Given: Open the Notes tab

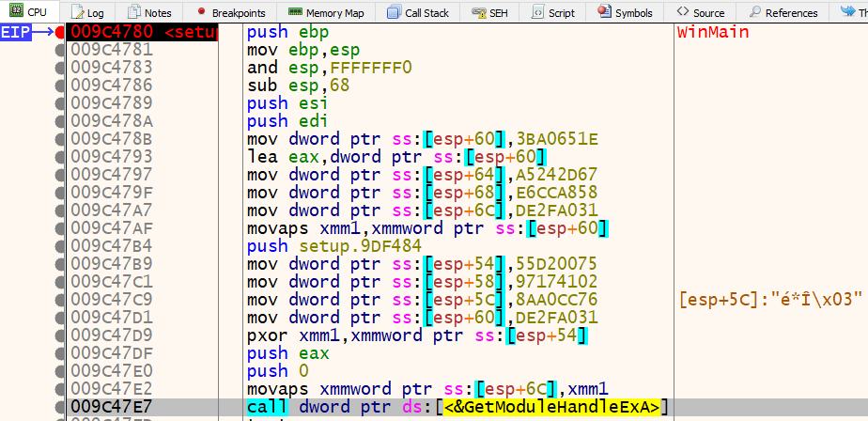Looking at the screenshot, I should [149, 12].
